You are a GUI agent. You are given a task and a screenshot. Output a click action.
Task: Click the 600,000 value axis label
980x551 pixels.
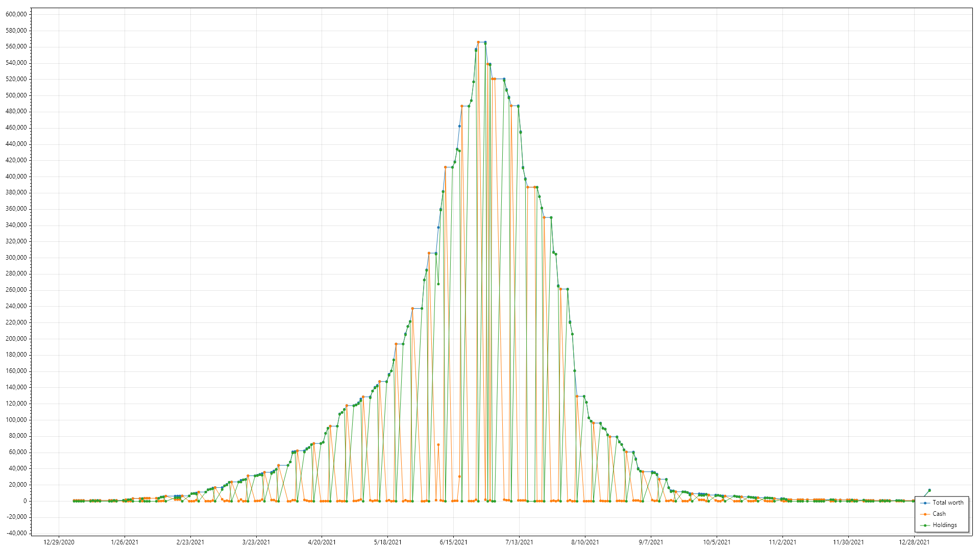16,14
